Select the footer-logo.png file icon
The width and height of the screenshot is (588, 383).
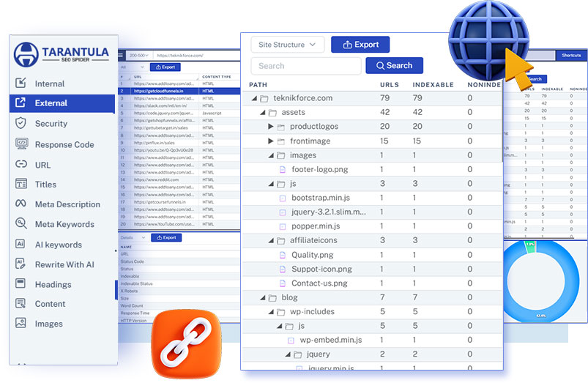(283, 170)
